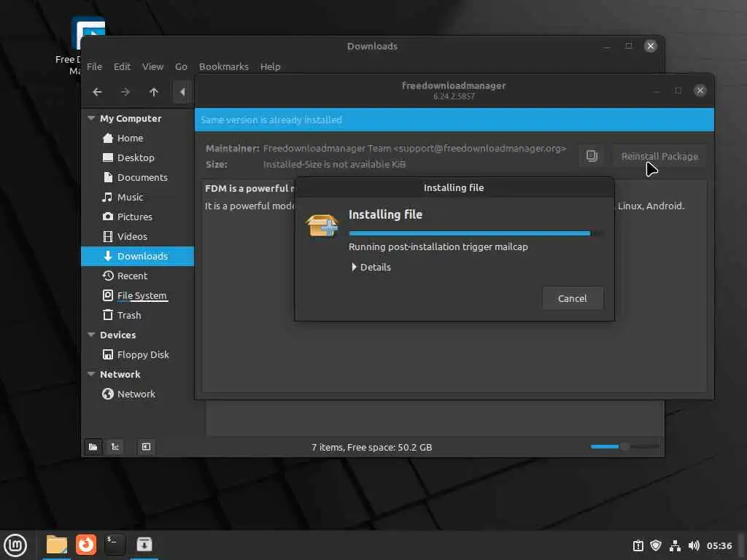This screenshot has width=747, height=560.
Task: Open Terminal from the taskbar
Action: pyautogui.click(x=115, y=545)
